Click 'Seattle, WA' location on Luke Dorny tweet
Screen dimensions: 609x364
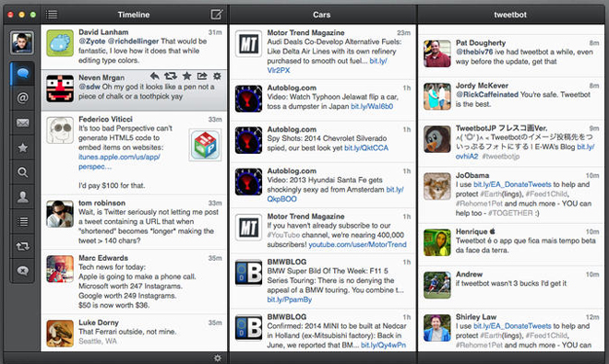tap(98, 341)
